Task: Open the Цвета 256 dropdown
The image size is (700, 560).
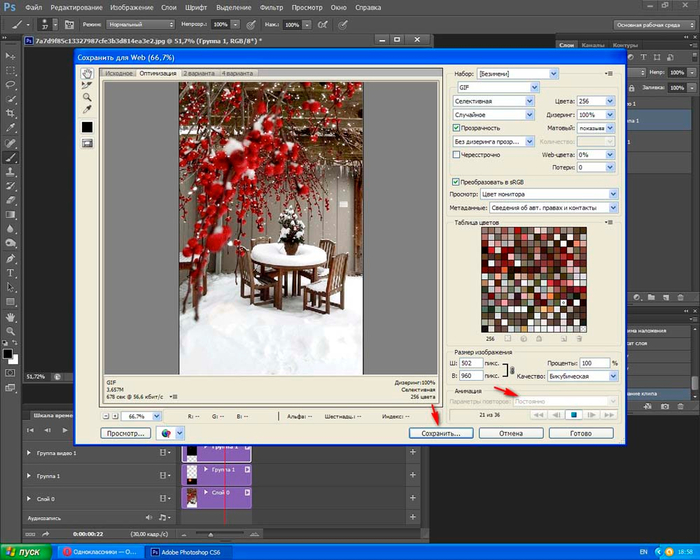Action: [x=596, y=101]
